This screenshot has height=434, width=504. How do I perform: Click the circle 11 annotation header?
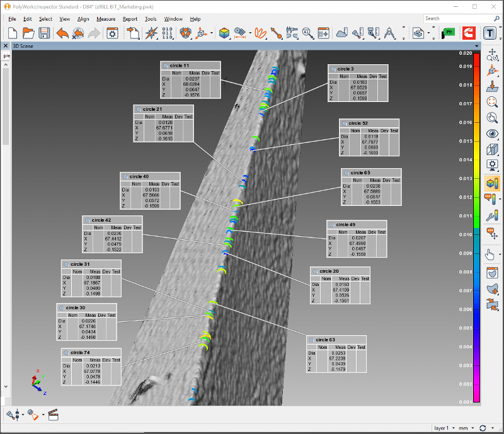coord(191,66)
